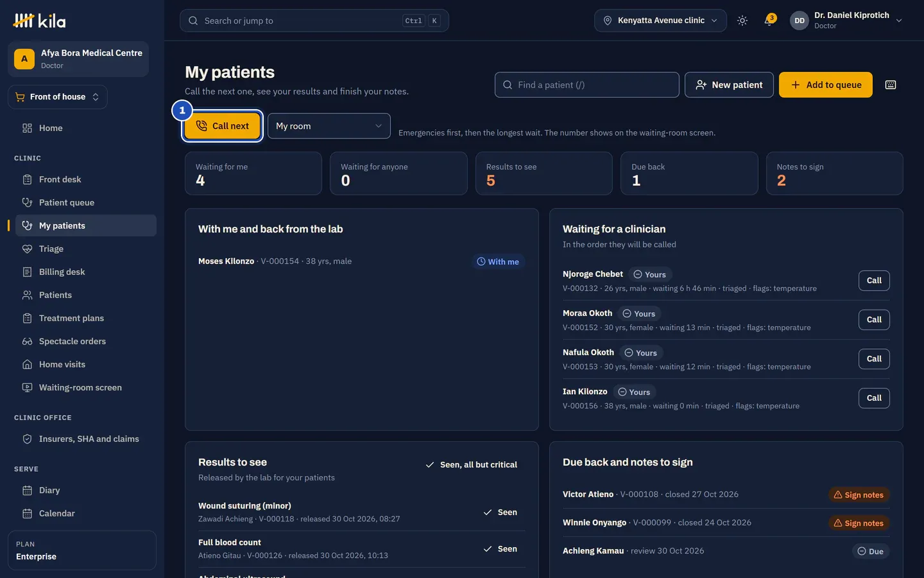Open Front desk in the sidebar
This screenshot has height=578, width=924.
tap(86, 179)
